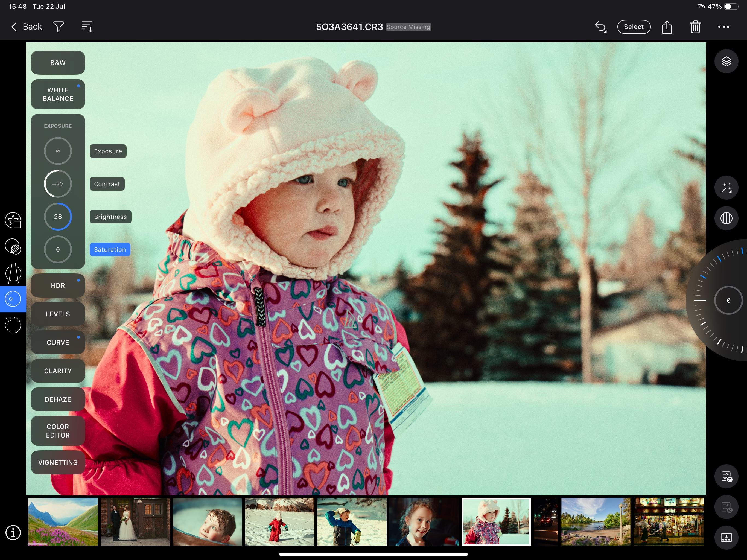Open the smiling red-haired girl thumbnail
747x560 pixels.
coord(424,521)
